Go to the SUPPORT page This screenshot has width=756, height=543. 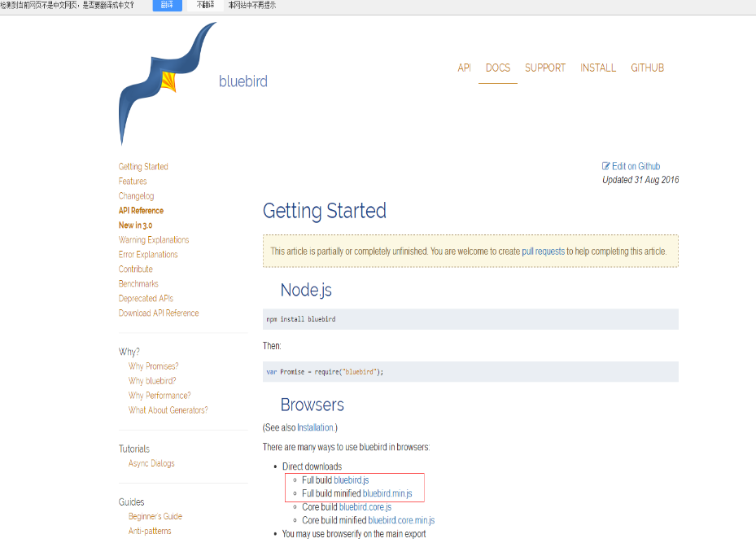tap(544, 68)
